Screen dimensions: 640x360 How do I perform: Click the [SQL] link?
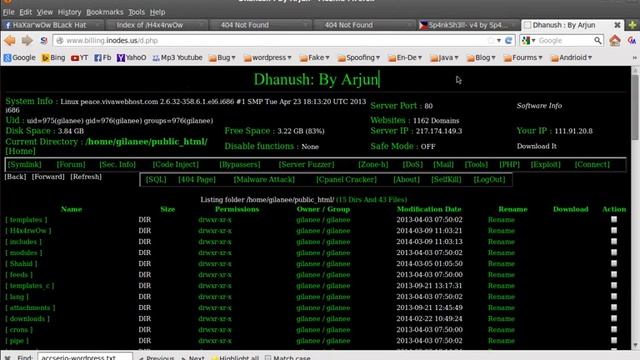click(x=156, y=180)
